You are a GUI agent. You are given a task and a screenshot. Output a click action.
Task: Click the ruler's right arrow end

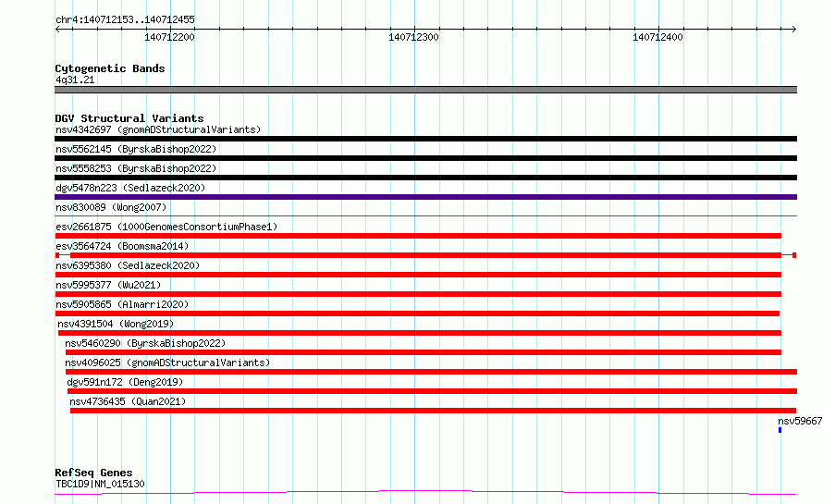(x=793, y=29)
